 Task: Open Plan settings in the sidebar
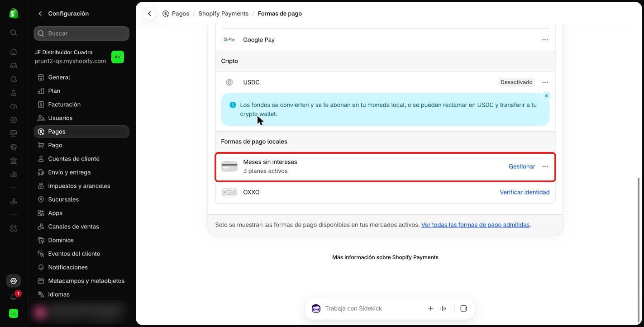[81, 91]
